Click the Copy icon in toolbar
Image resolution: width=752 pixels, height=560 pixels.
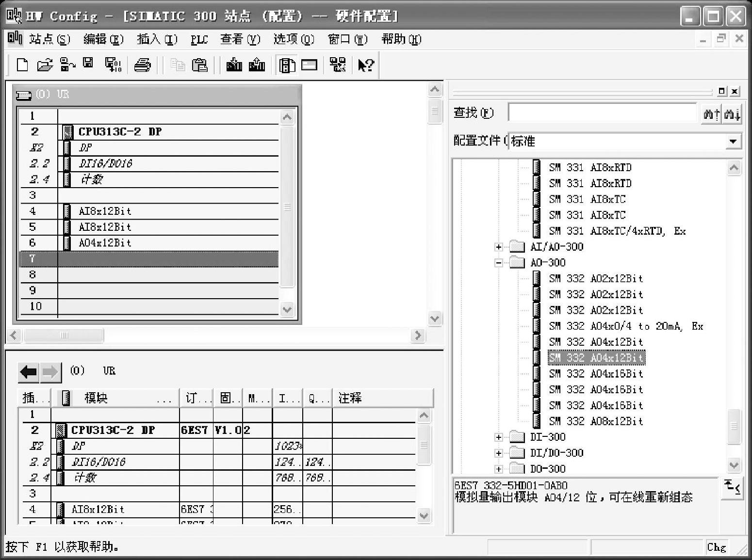[x=178, y=65]
